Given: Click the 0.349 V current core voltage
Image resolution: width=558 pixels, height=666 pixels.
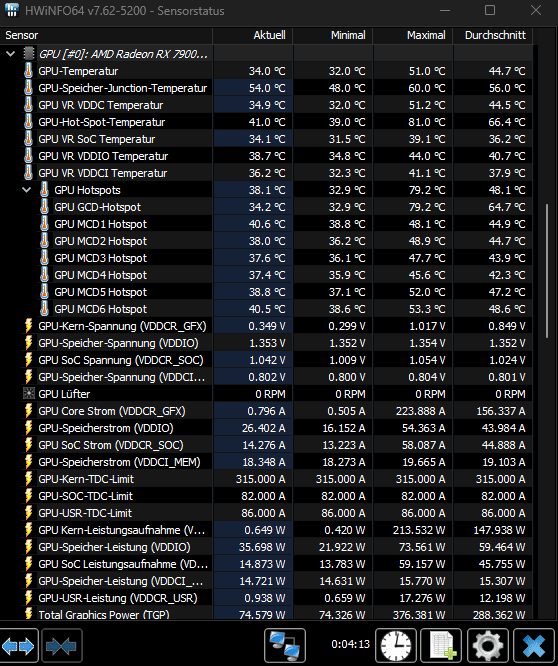Looking at the screenshot, I should (267, 326).
